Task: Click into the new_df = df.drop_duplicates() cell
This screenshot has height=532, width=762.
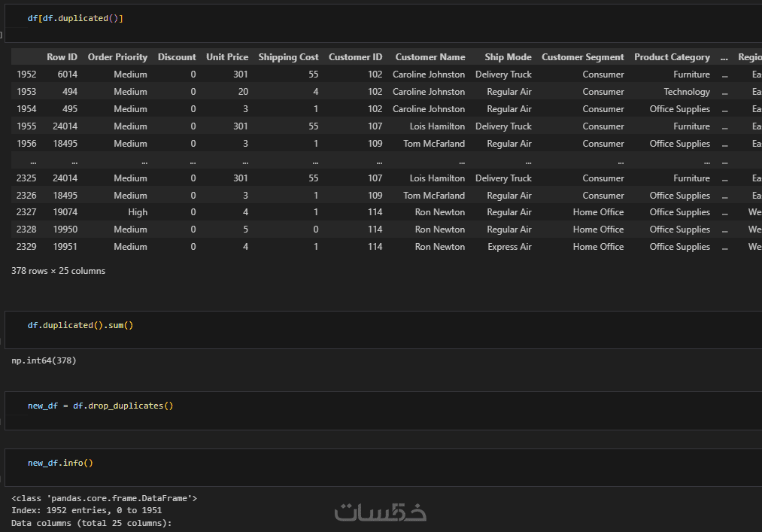Action: pyautogui.click(x=383, y=410)
